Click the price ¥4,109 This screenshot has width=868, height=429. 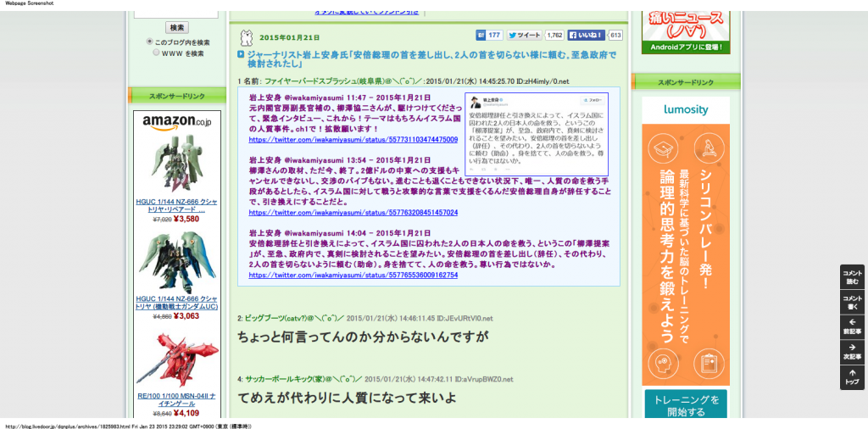186,413
